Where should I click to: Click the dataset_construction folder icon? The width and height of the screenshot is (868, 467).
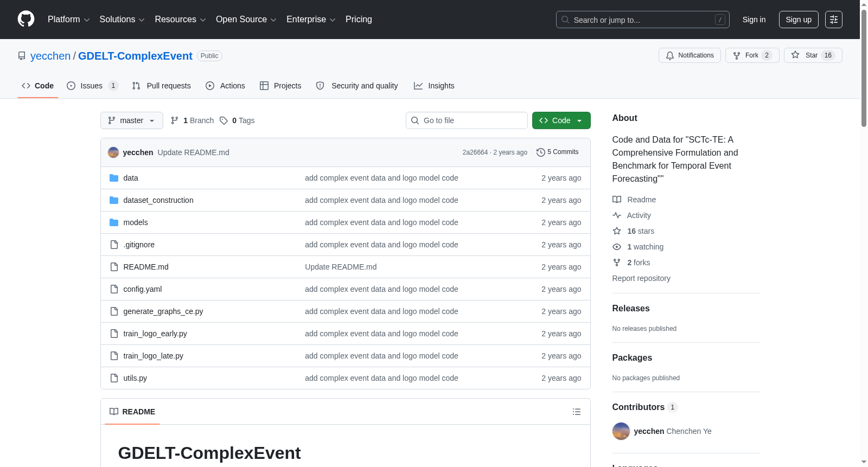tap(114, 200)
